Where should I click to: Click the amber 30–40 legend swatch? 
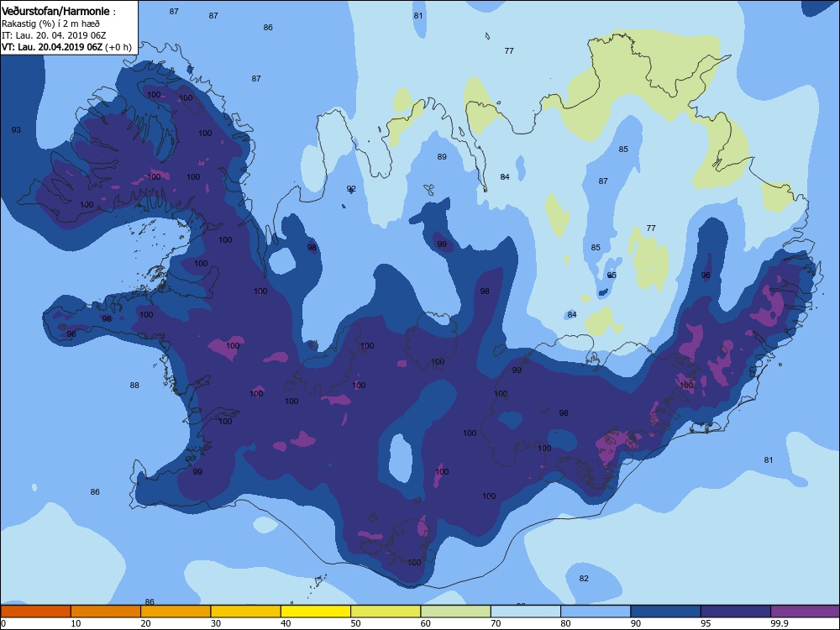pos(246,612)
